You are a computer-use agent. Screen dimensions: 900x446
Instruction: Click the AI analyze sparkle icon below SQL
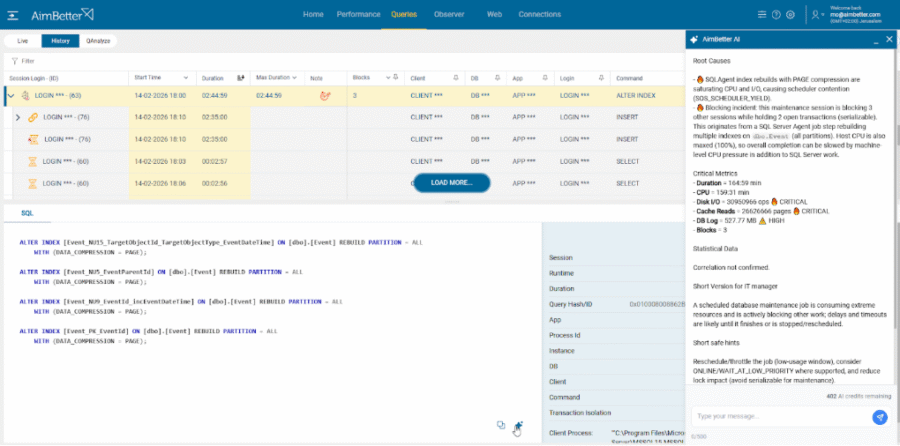(x=518, y=426)
